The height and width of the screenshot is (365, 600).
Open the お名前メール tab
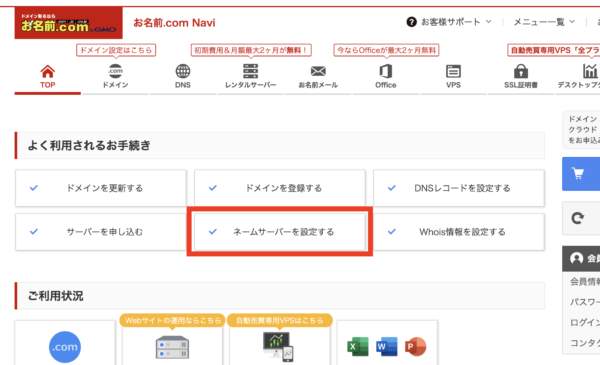[x=318, y=77]
